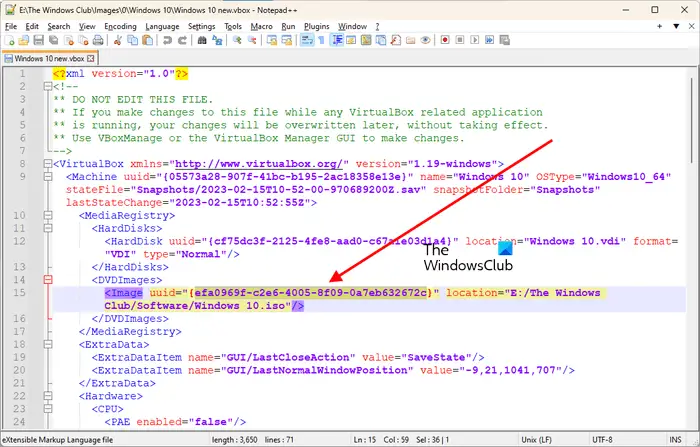Toggle the indent guide toolbar button
The height and width of the screenshot is (447, 700).
click(337, 40)
